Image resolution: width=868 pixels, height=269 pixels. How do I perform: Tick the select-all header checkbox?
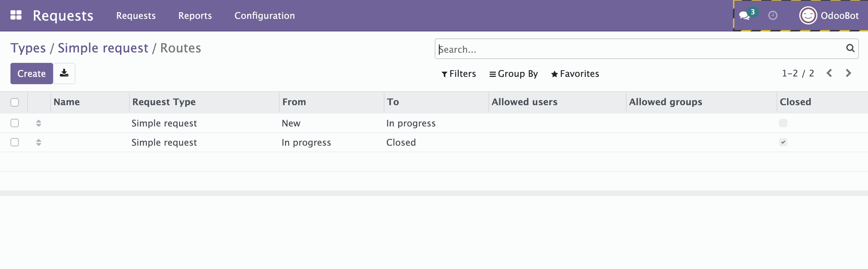(15, 102)
